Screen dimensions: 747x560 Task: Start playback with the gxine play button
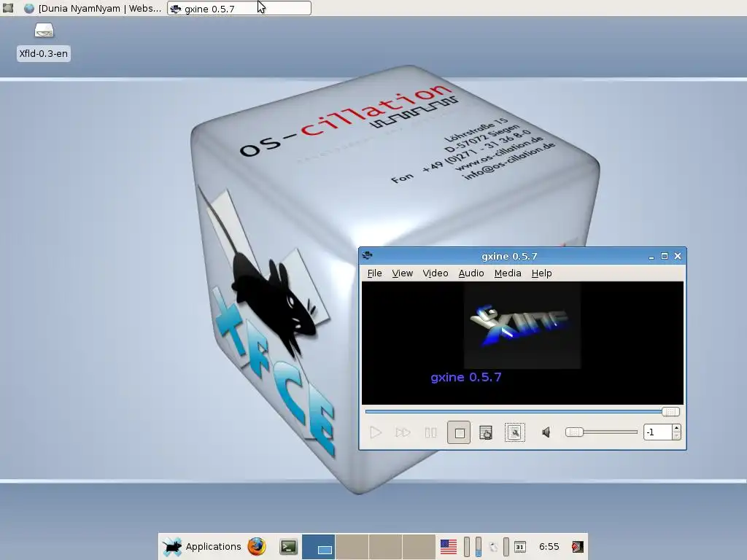click(376, 432)
